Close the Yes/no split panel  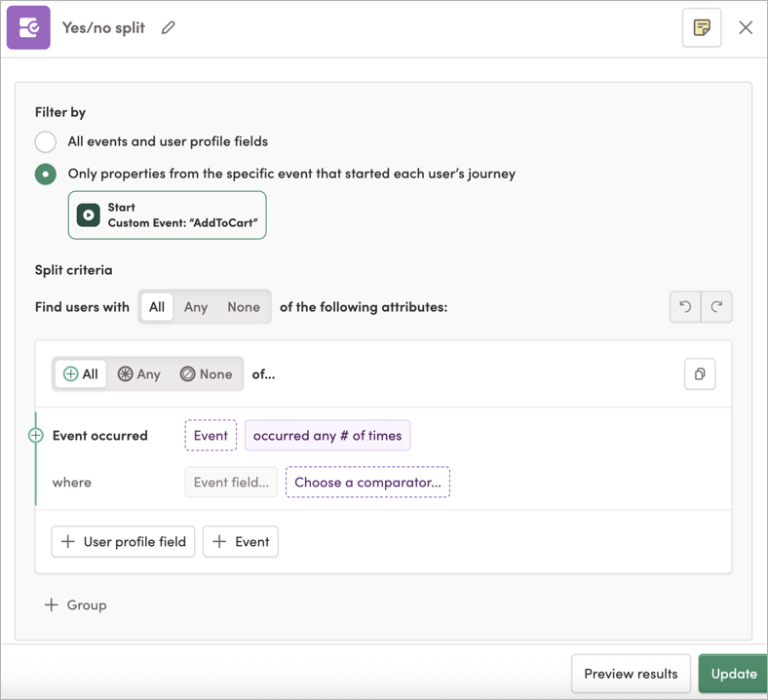(746, 27)
